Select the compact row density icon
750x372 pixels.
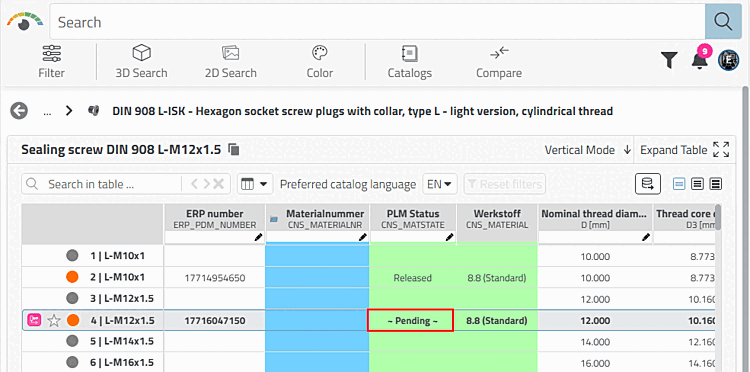point(679,184)
